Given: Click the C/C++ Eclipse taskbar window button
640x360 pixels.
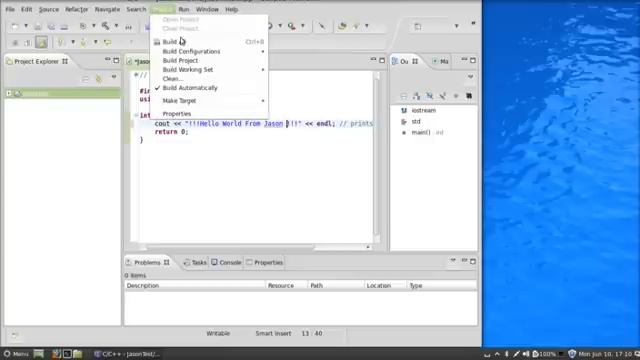Looking at the screenshot, I should (x=127, y=354).
